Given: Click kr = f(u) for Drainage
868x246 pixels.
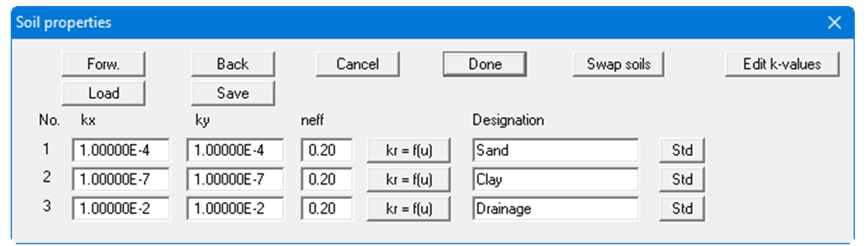Looking at the screenshot, I should (x=408, y=209).
